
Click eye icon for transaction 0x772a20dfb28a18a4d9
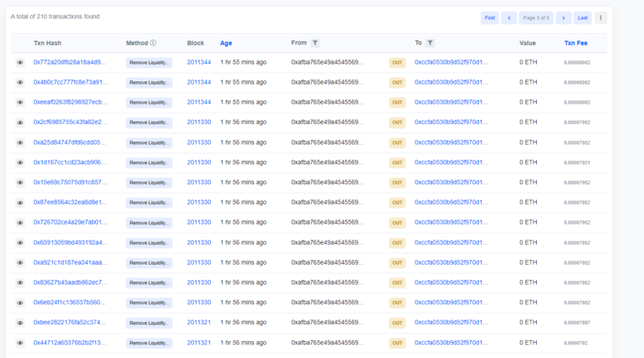[20, 62]
